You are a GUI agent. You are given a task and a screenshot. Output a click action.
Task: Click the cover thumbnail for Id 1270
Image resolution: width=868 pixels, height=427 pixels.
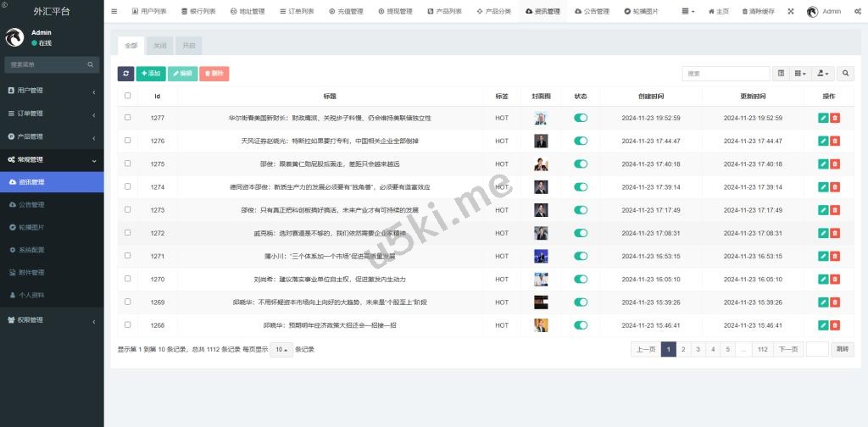pos(541,279)
